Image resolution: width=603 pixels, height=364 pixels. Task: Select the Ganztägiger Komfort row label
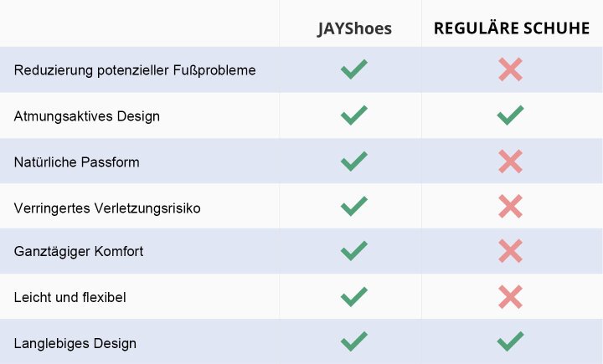pyautogui.click(x=79, y=251)
